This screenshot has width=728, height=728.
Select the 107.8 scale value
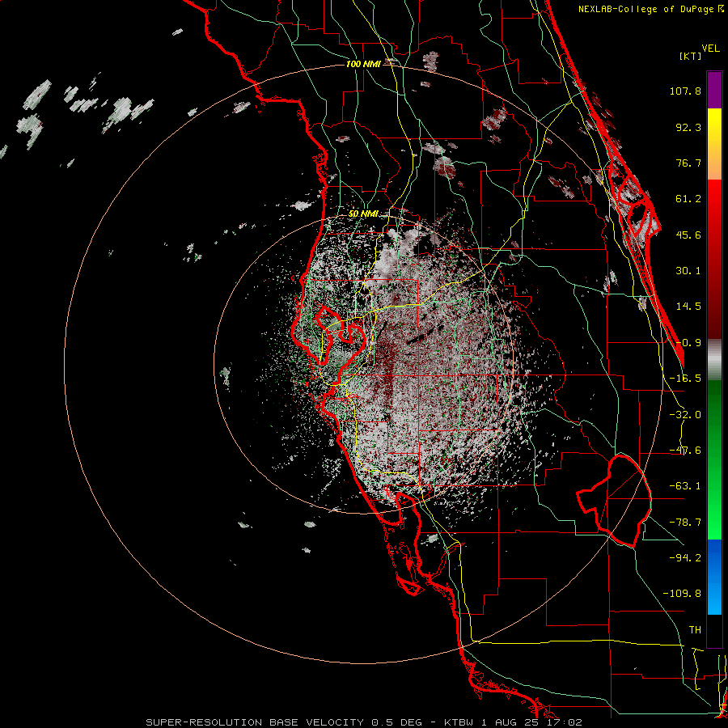point(685,91)
